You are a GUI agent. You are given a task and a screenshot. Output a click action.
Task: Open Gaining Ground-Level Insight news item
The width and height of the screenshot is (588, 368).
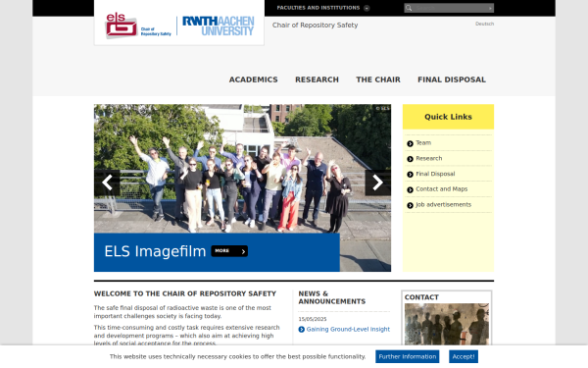click(x=348, y=330)
